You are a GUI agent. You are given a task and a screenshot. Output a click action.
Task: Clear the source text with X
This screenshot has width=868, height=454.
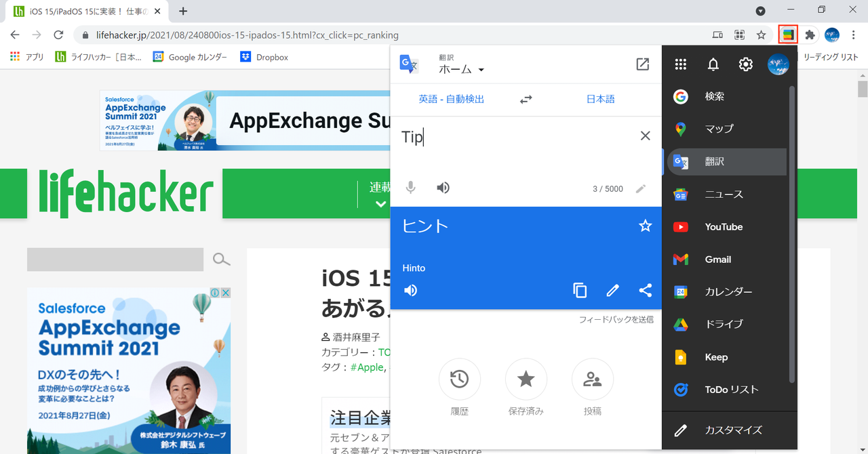[x=646, y=136]
